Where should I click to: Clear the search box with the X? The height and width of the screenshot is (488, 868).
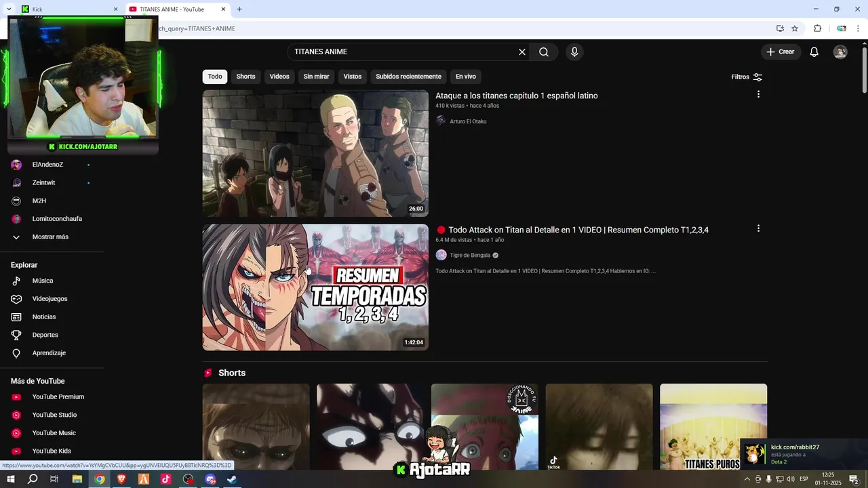[x=522, y=52]
